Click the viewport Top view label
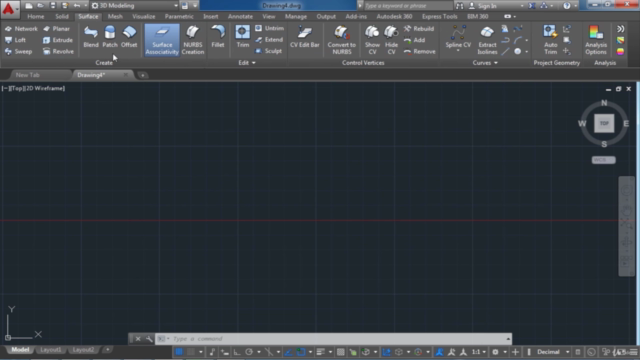Screen dimensions: 640x360 click(x=18, y=88)
